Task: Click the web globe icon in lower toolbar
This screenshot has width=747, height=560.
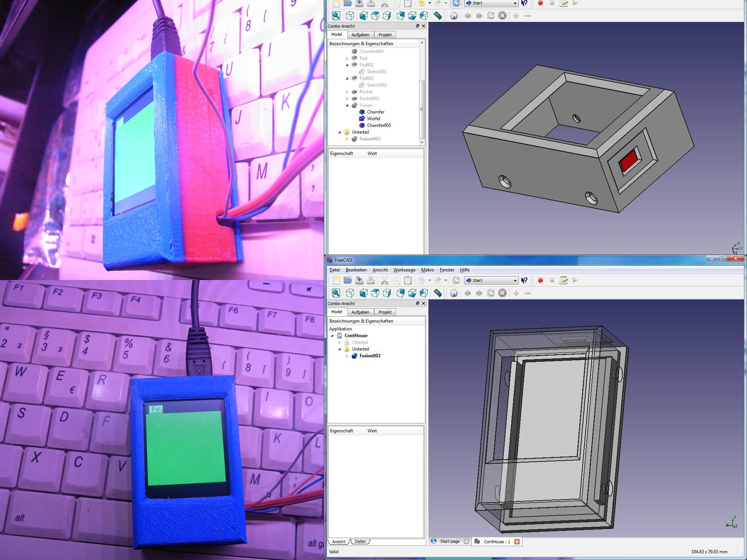Action: (x=453, y=293)
